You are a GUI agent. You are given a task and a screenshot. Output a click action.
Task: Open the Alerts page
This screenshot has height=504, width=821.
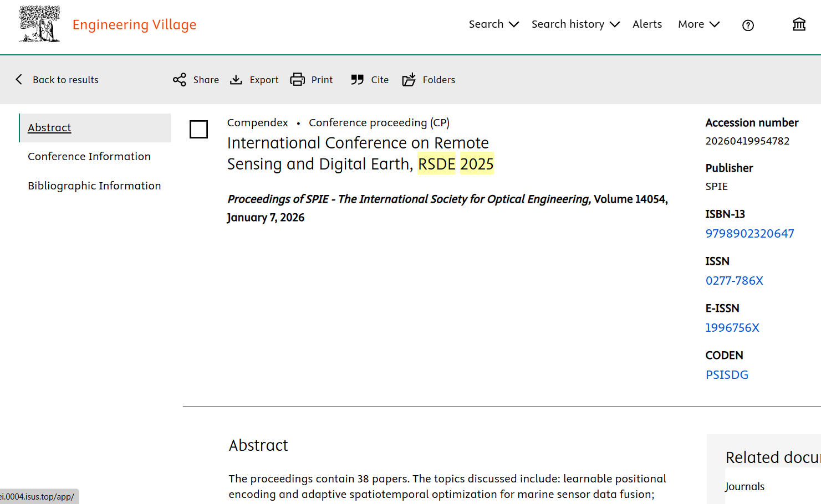[x=647, y=24]
